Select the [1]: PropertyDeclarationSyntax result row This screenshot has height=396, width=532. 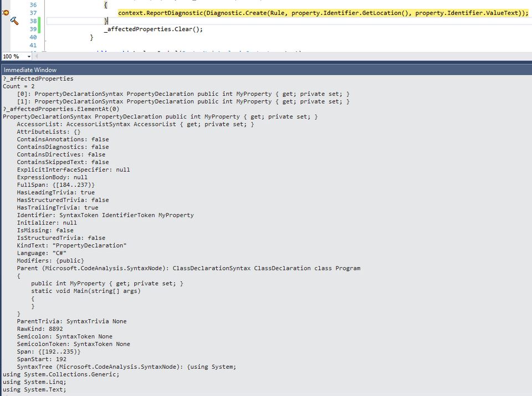coord(183,101)
